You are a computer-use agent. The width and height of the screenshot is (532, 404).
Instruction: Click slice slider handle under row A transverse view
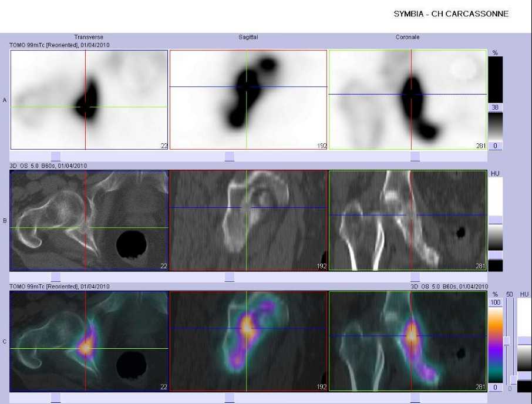[x=56, y=156]
